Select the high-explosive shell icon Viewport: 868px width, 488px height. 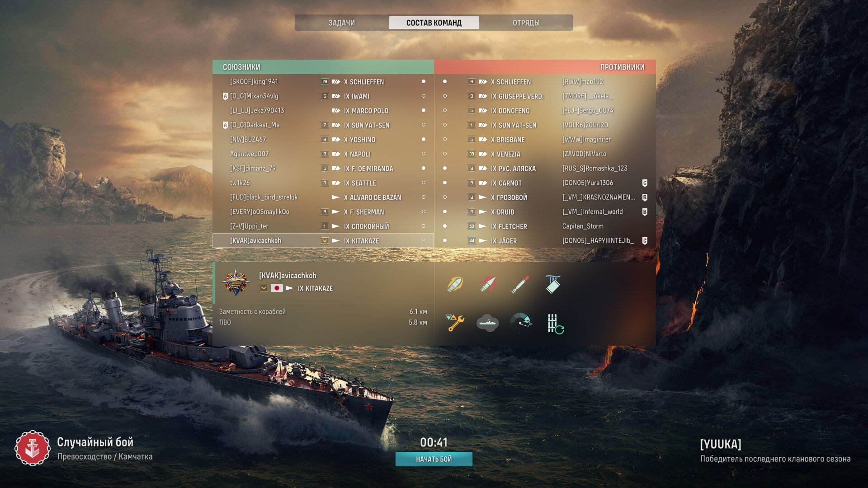click(455, 284)
